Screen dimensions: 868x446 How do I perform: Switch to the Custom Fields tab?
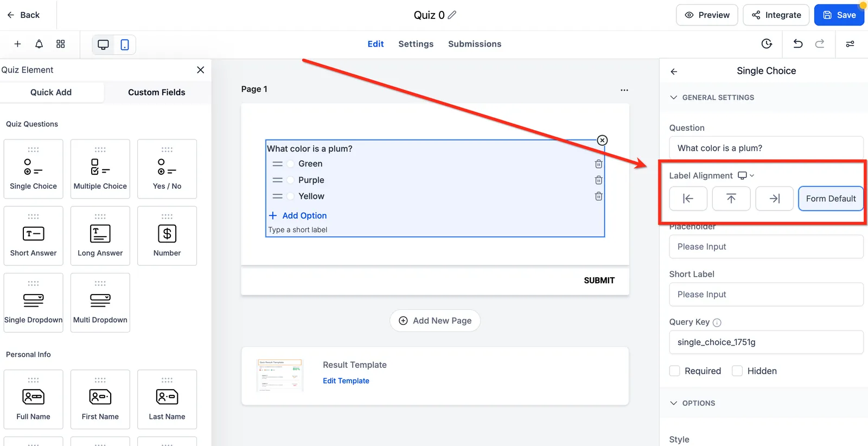coord(157,92)
